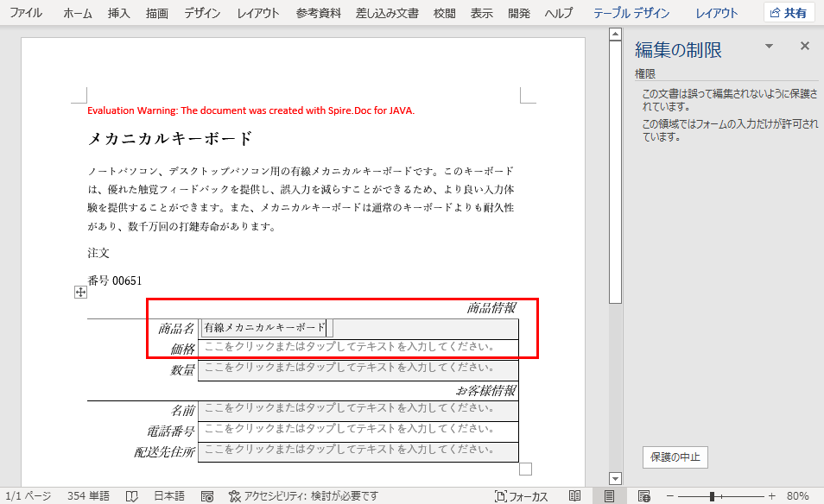The image size is (824, 504).
Task: Switch to Read Mode view in status bar
Action: click(x=575, y=495)
